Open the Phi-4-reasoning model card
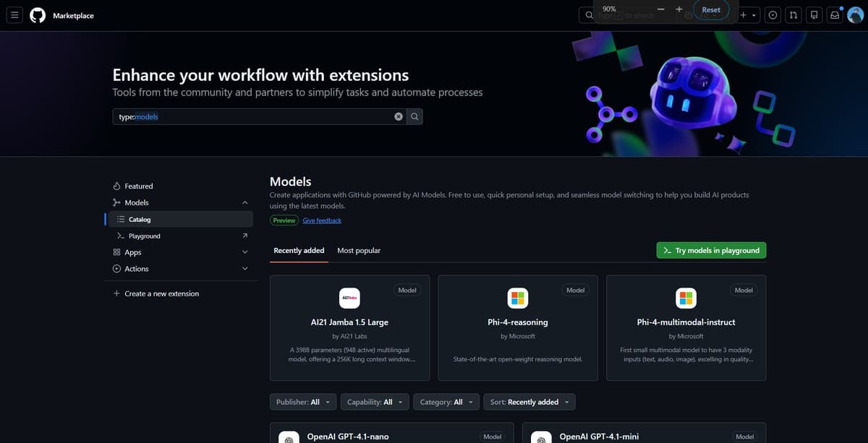 coord(518,328)
